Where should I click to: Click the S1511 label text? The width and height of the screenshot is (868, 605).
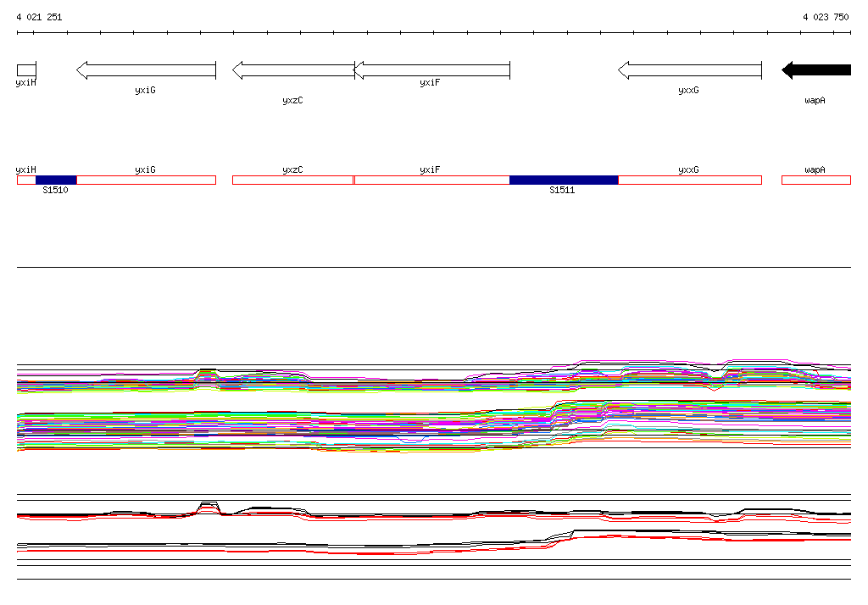pyautogui.click(x=562, y=190)
